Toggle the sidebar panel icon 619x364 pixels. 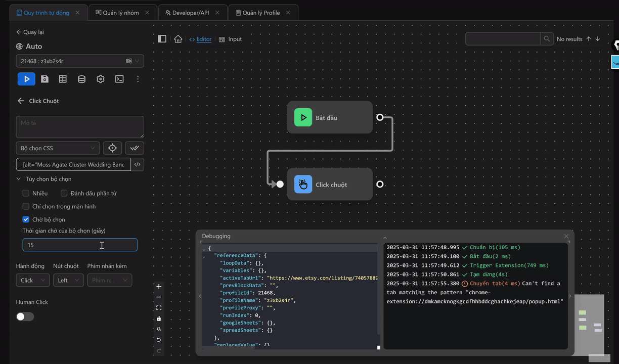[x=162, y=39]
